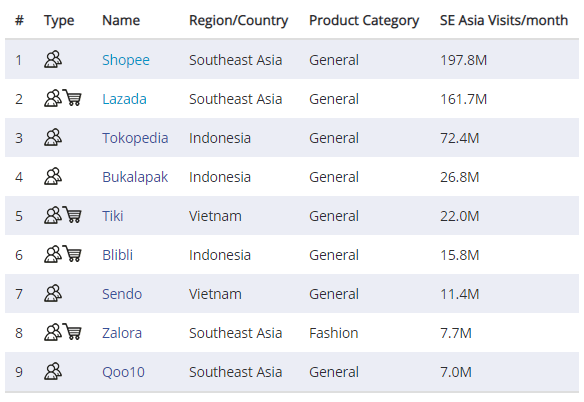Click the marketplace people icon in Shopee row

point(53,59)
